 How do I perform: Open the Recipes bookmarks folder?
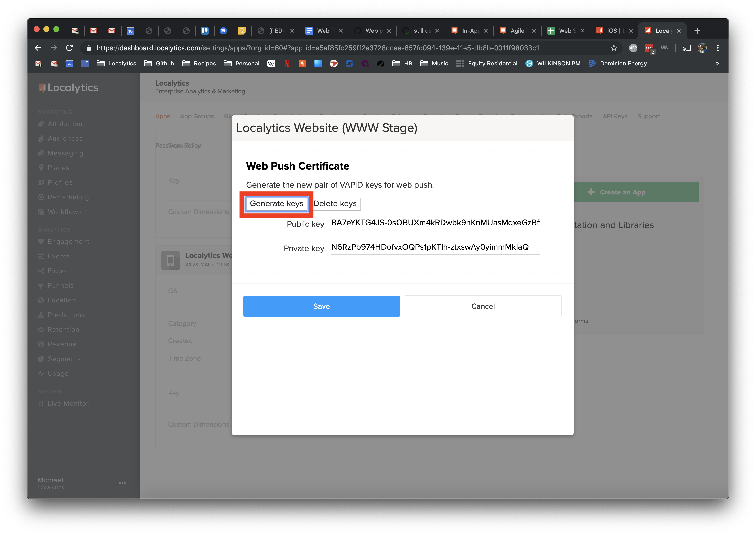[x=199, y=64]
